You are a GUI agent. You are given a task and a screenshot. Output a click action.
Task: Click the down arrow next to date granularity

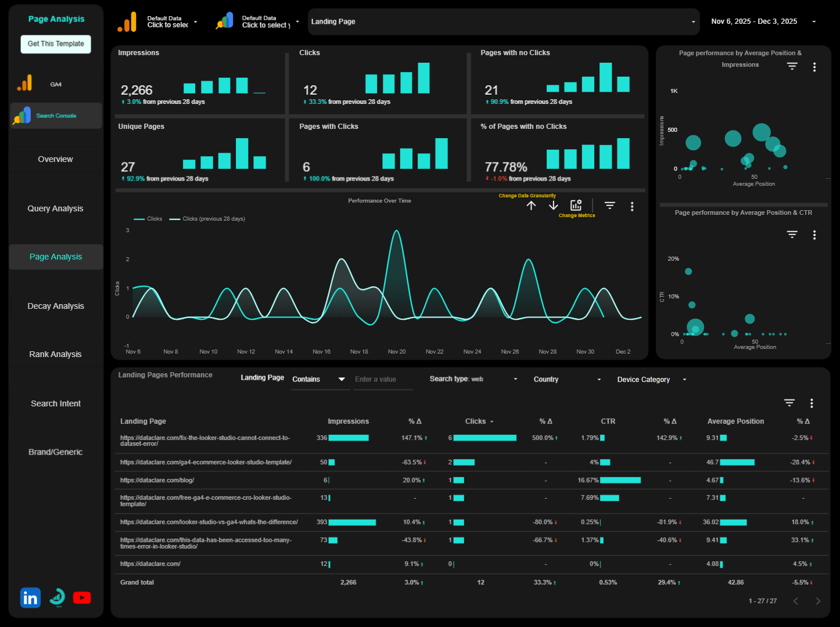point(552,205)
